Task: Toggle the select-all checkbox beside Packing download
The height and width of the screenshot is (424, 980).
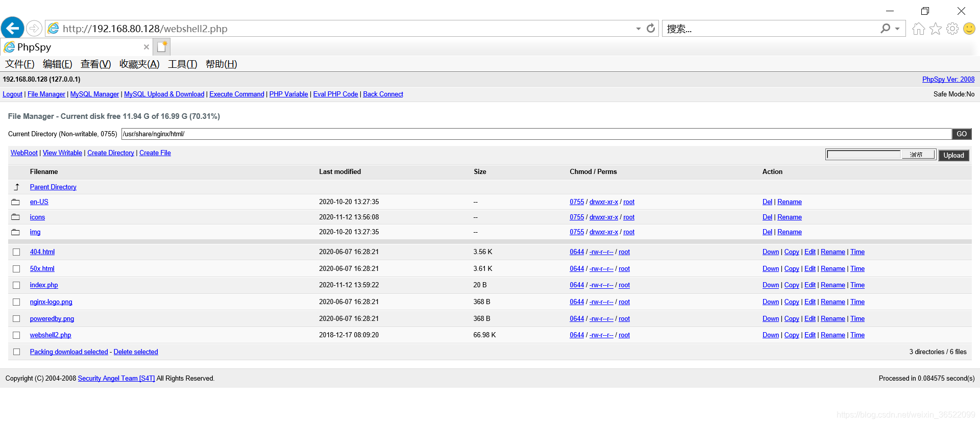Action: point(16,352)
